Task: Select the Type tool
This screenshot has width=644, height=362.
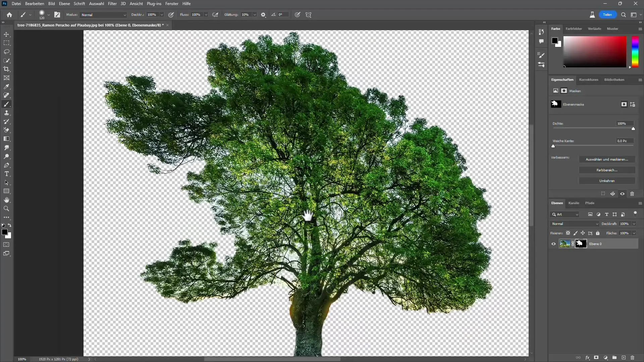Action: pos(7,174)
